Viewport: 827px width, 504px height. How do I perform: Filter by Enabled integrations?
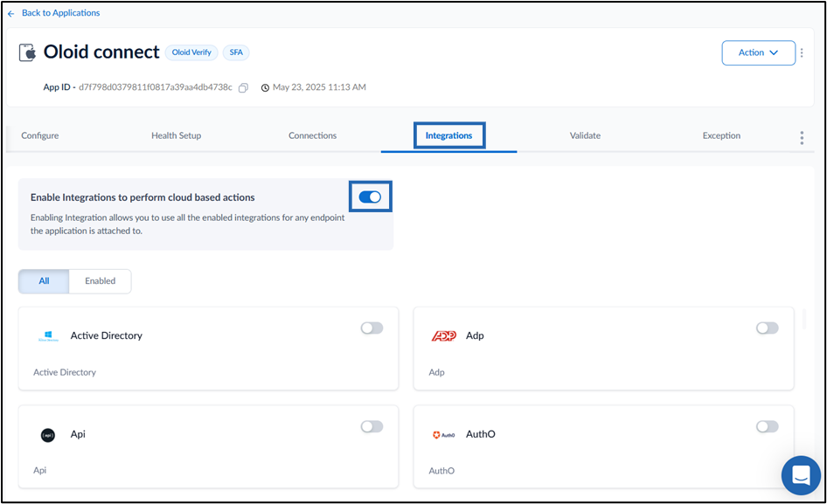click(x=101, y=281)
